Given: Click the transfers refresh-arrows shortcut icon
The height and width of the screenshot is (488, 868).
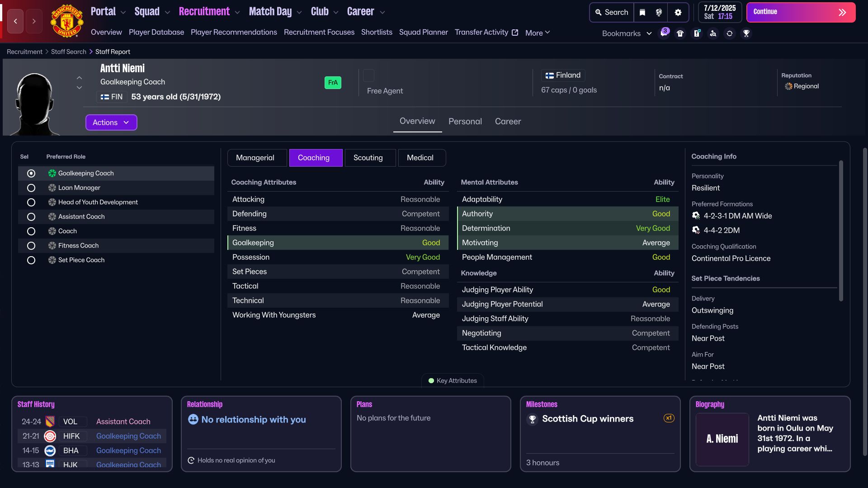Looking at the screenshot, I should tap(730, 33).
